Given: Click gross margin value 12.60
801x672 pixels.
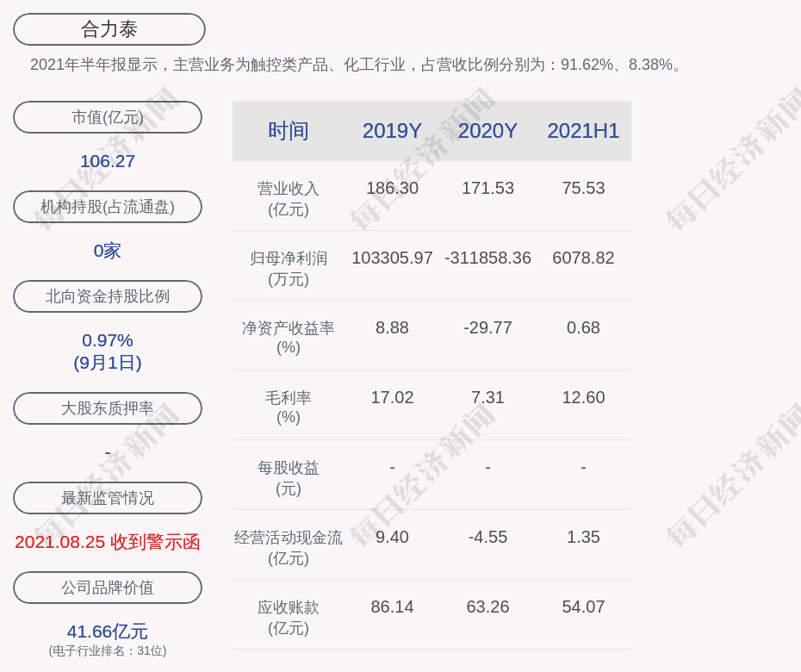Looking at the screenshot, I should click(583, 397).
